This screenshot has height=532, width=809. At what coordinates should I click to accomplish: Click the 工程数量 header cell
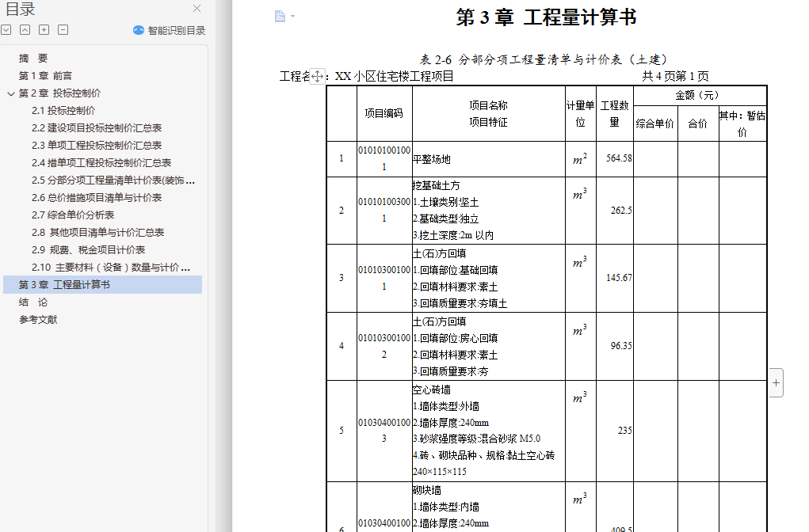click(615, 113)
